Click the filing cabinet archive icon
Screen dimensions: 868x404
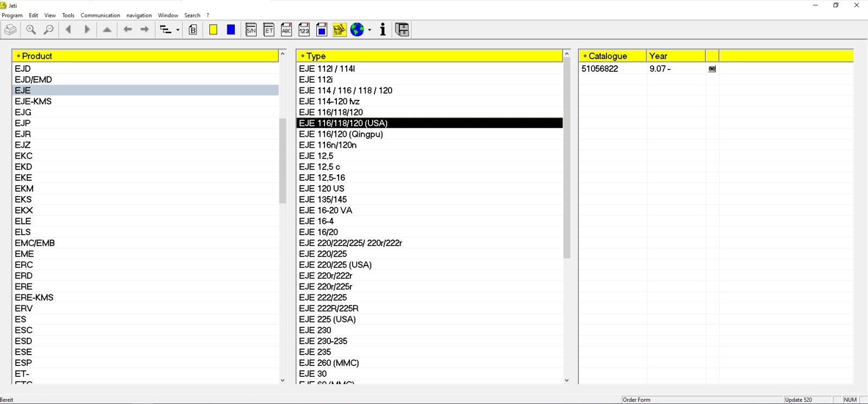[403, 30]
